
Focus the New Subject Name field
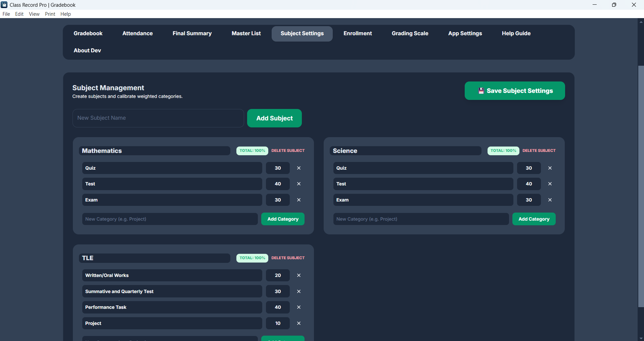(x=158, y=118)
